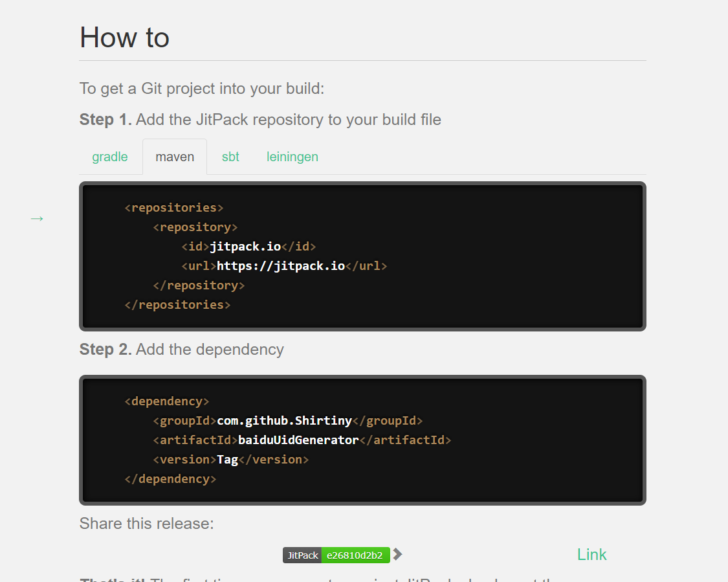Click the How to heading
The height and width of the screenshot is (582, 728).
click(x=124, y=37)
